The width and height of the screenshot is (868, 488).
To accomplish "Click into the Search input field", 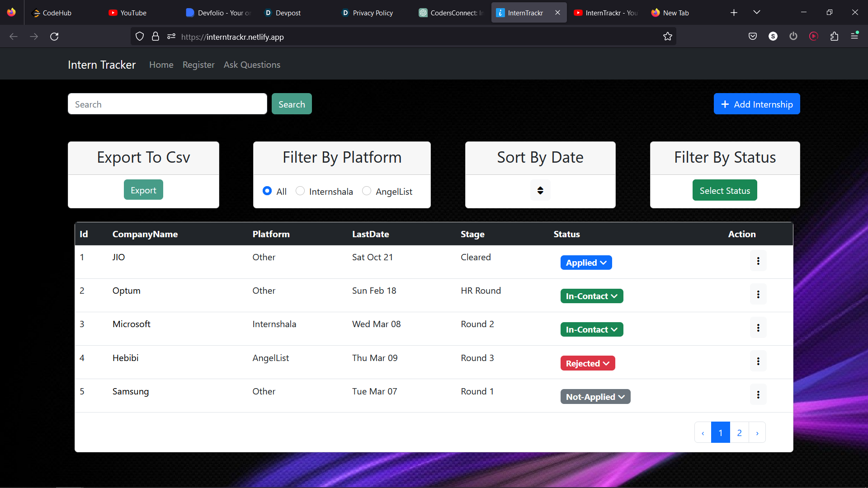I will point(167,104).
